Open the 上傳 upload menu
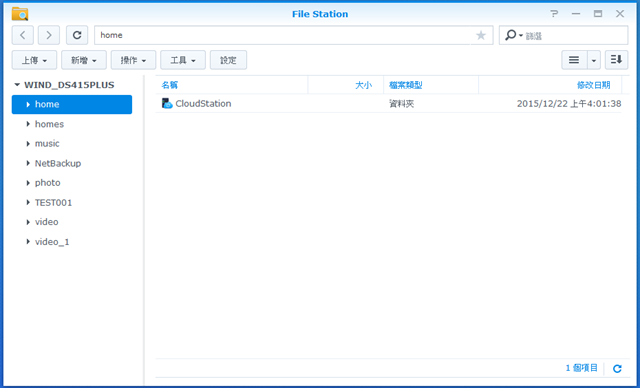 [x=34, y=60]
